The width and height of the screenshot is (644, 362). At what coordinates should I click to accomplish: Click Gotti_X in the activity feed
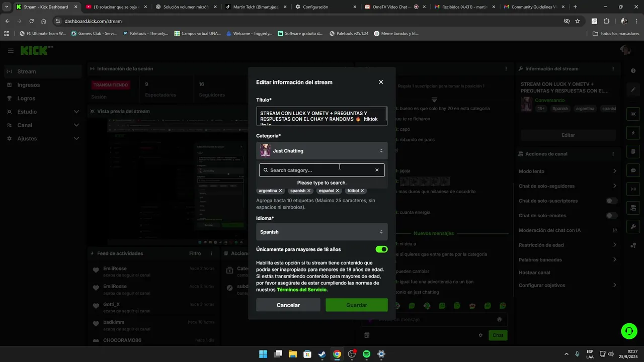point(112,304)
